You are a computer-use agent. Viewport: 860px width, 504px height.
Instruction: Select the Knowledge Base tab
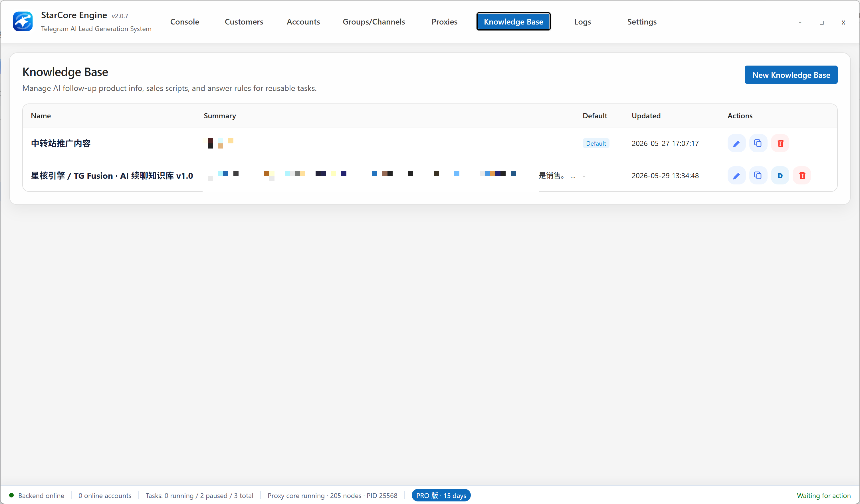(513, 21)
